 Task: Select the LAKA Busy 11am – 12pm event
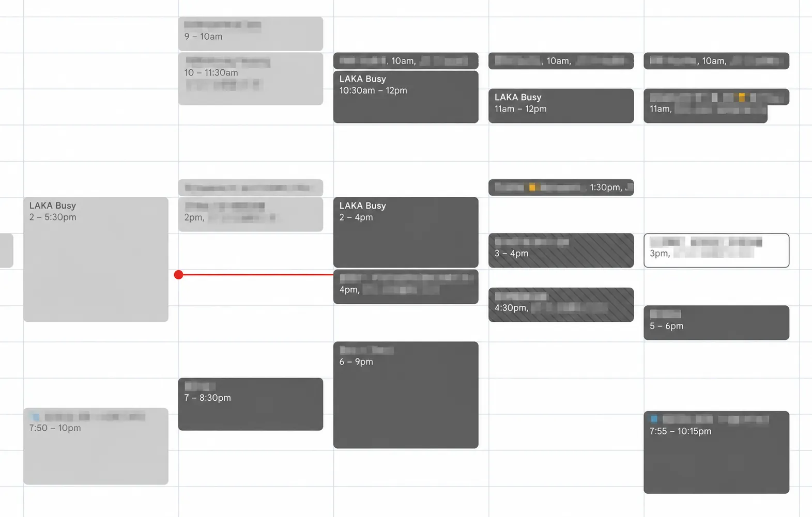(x=561, y=106)
